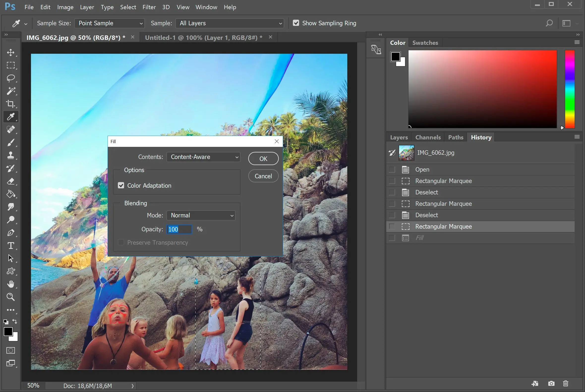Select the Zoom tool

tap(10, 297)
